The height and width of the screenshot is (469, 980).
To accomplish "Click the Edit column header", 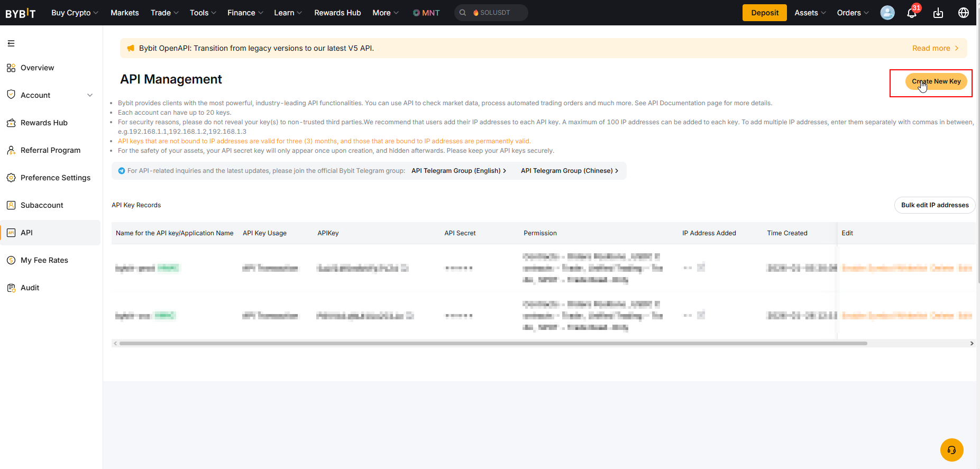I will click(x=847, y=233).
